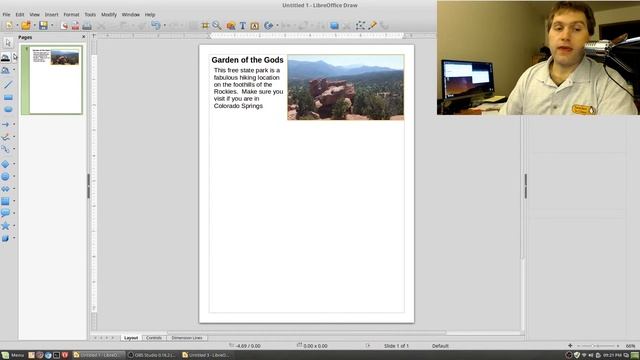This screenshot has height=360, width=640.
Task: Choose the Fill Color bucket tool
Action: coord(5,70)
